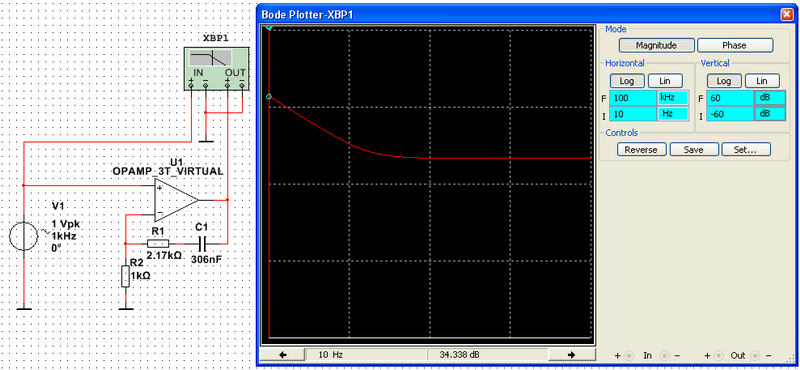The width and height of the screenshot is (800, 370).
Task: Select the U1 op-amp symbol
Action: coord(176,200)
